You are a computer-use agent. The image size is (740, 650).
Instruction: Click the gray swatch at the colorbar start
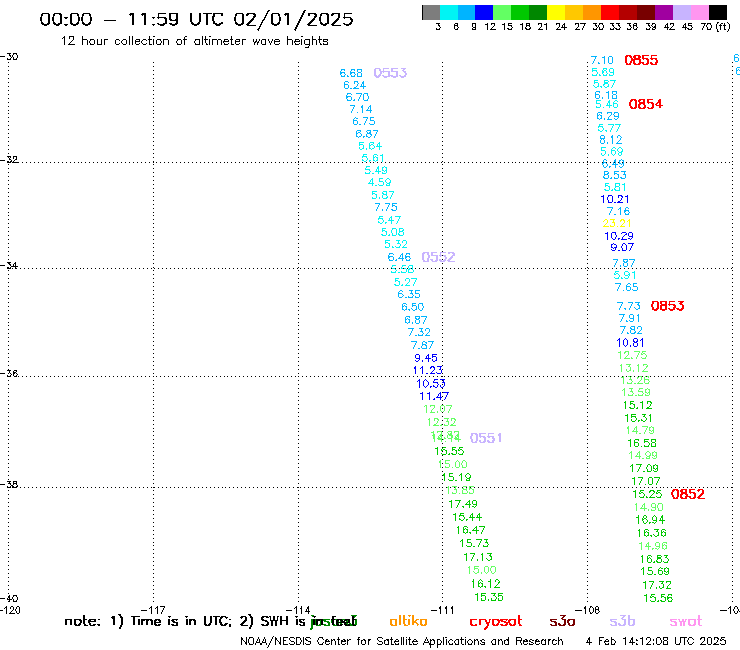pyautogui.click(x=431, y=12)
